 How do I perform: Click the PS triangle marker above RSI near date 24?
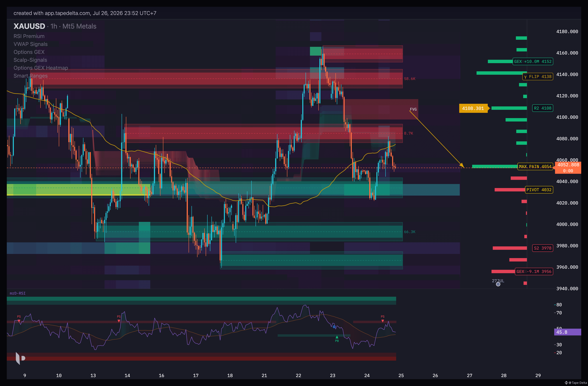tap(383, 321)
